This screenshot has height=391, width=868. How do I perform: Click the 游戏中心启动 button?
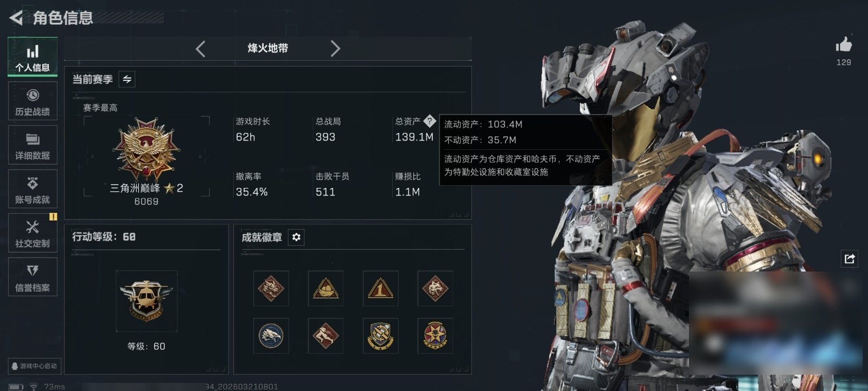34,366
